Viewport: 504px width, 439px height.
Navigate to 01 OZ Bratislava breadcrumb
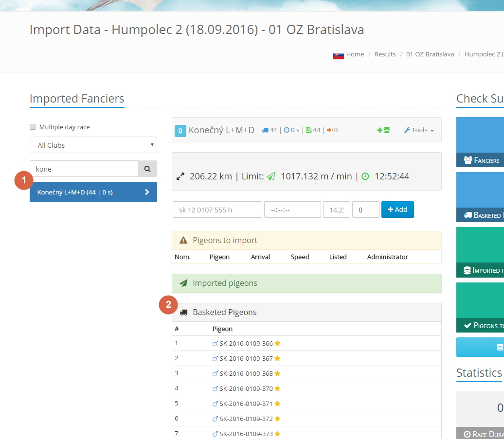point(430,54)
